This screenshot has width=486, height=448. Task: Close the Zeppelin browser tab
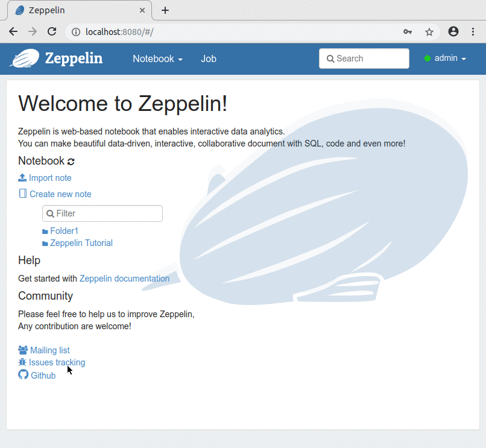coord(142,10)
